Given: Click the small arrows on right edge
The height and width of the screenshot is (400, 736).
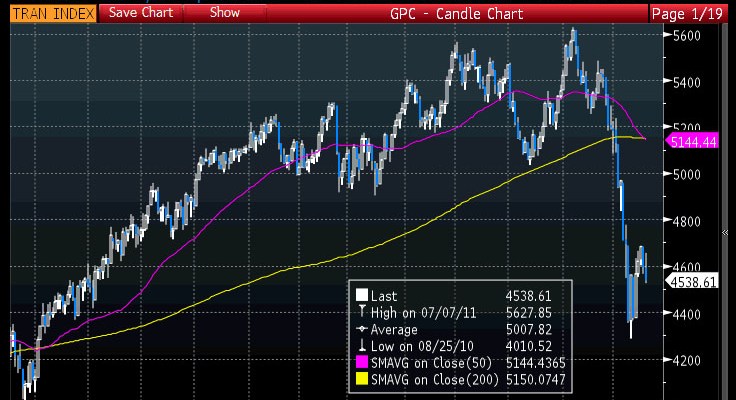Looking at the screenshot, I should 725,232.
